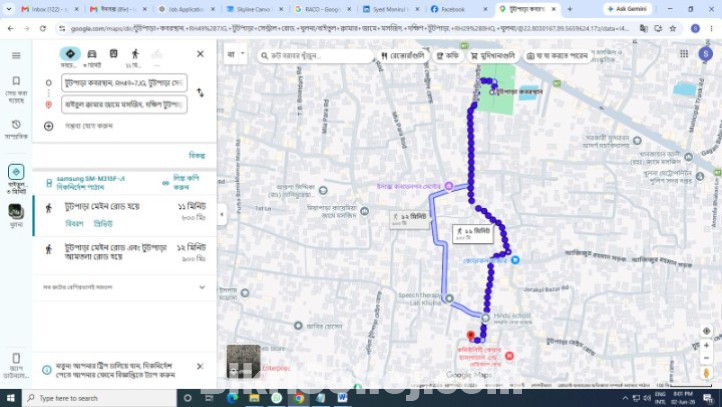Open the mobile app sidebar icon

[x=16, y=364]
